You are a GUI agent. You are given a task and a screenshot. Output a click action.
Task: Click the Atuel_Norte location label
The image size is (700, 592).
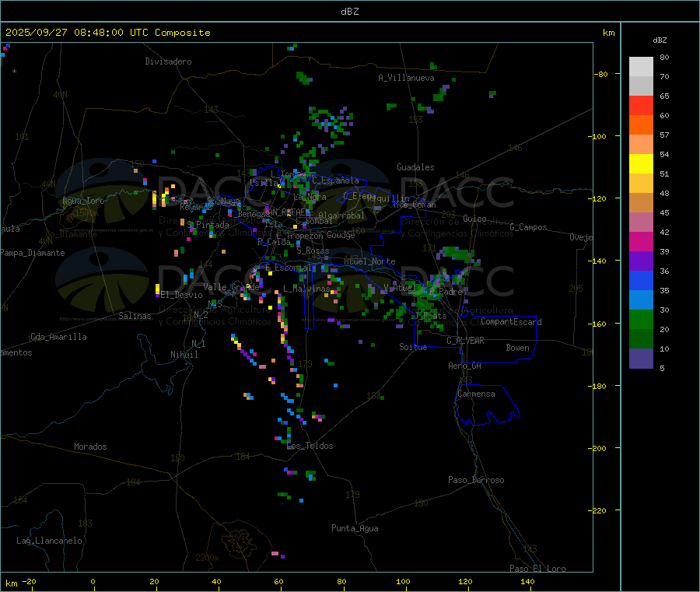369,261
